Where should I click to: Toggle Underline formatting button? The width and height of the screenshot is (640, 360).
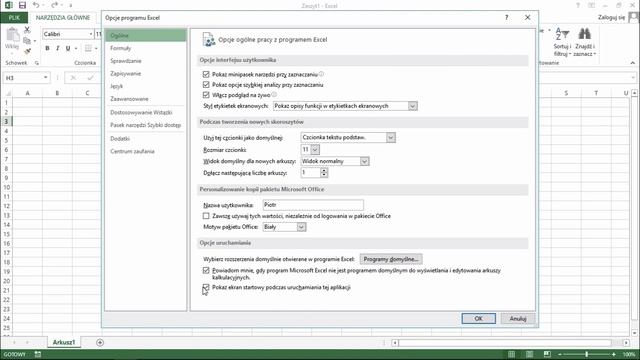point(68,48)
